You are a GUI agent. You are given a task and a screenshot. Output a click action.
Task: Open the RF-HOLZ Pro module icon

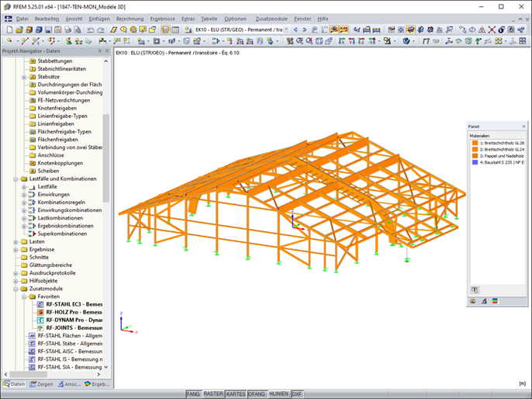pos(40,312)
